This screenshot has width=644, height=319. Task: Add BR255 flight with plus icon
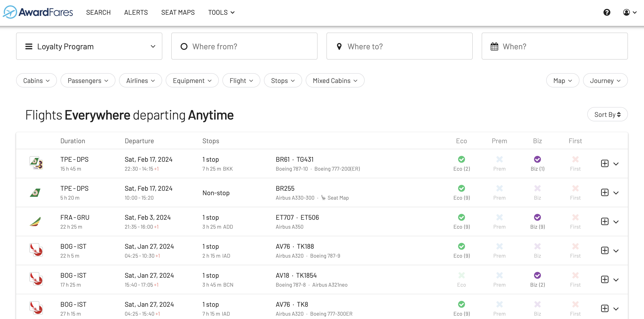(x=604, y=192)
